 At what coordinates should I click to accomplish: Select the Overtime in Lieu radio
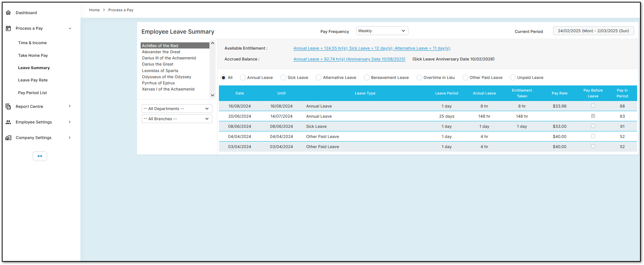(x=419, y=77)
